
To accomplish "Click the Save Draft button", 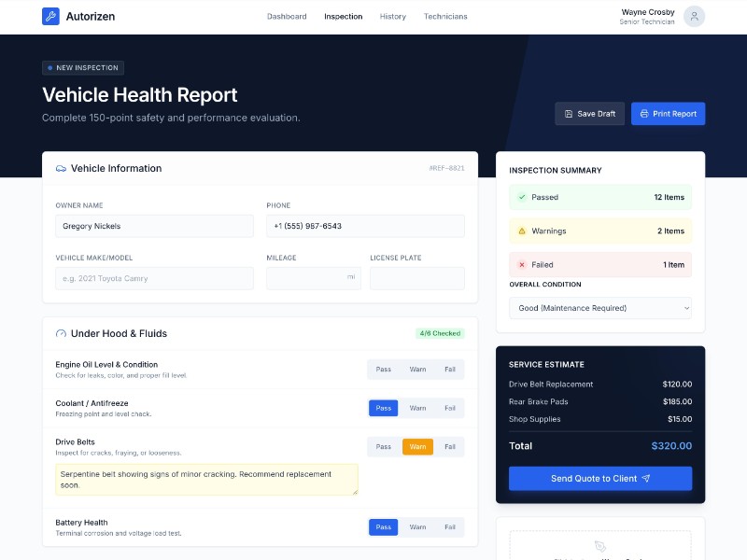I will pos(589,113).
